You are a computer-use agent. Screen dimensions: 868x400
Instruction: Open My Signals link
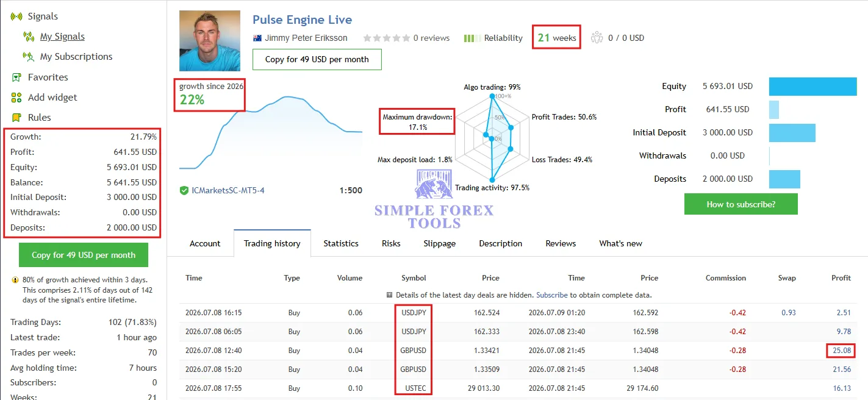(x=62, y=37)
